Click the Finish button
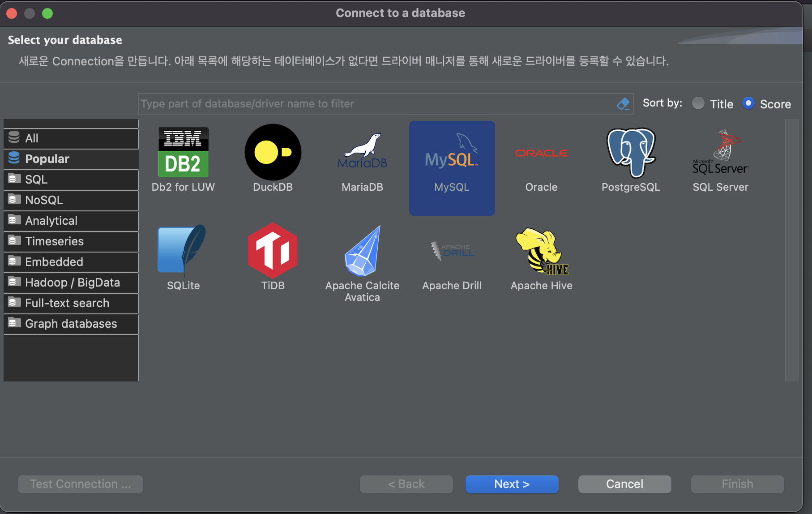Screen dimensions: 812x514 pos(738,484)
